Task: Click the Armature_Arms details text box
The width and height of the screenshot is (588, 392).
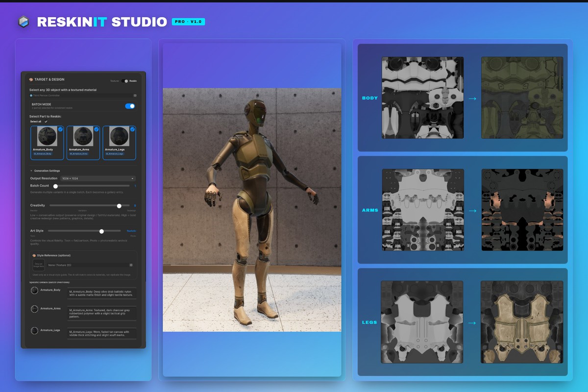Action: tap(102, 314)
